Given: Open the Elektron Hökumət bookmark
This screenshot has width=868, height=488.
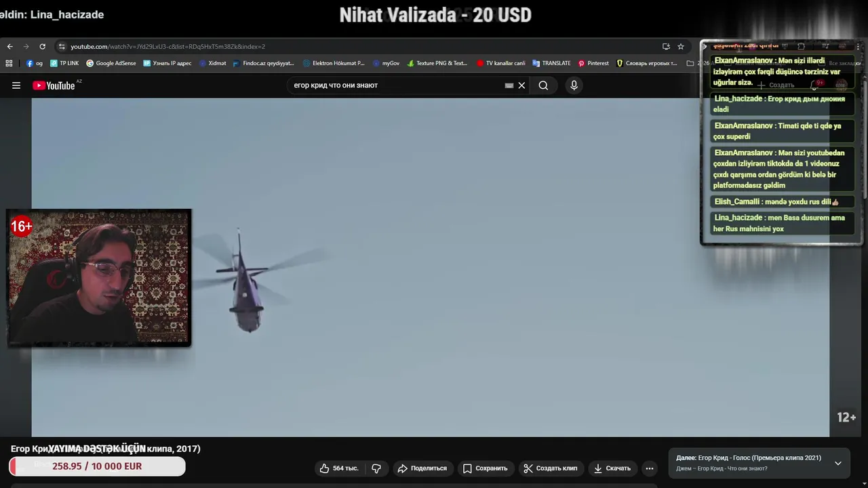Looking at the screenshot, I should [x=334, y=63].
